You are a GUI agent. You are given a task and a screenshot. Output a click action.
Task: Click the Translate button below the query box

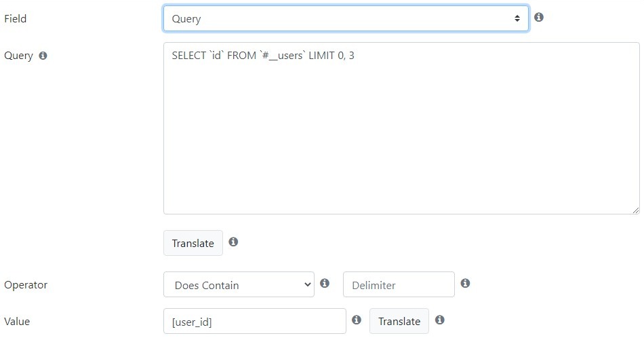(193, 243)
